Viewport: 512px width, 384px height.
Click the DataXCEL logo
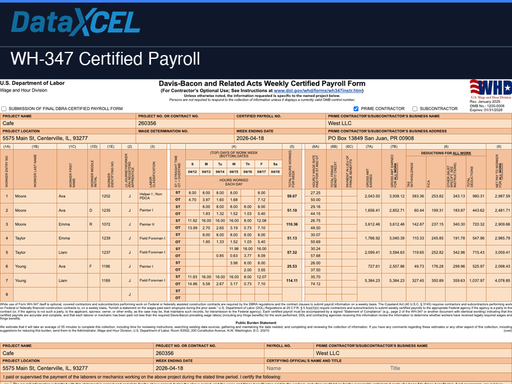coord(76,22)
